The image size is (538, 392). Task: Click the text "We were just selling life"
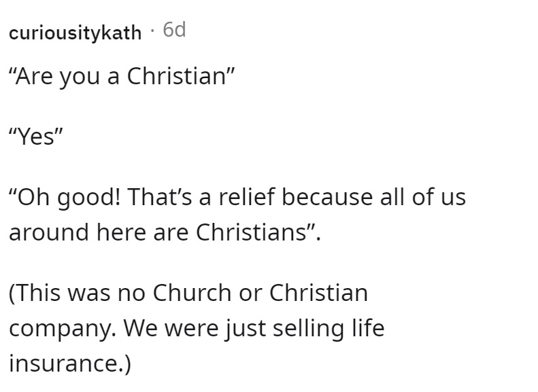[254, 328]
